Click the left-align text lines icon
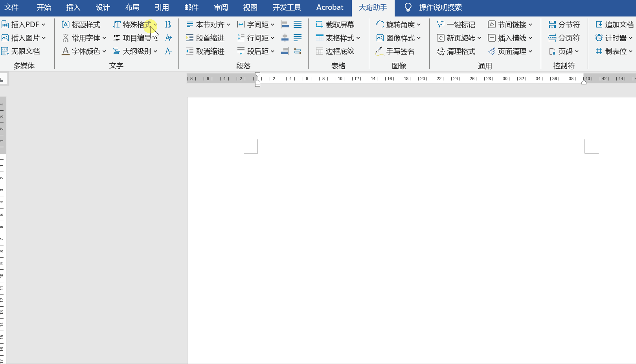 coord(298,38)
